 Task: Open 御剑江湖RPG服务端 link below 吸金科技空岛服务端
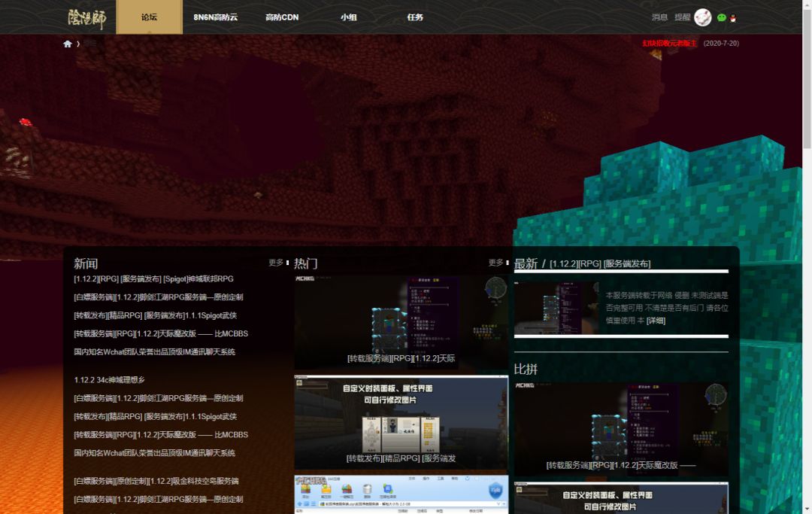pos(159,499)
